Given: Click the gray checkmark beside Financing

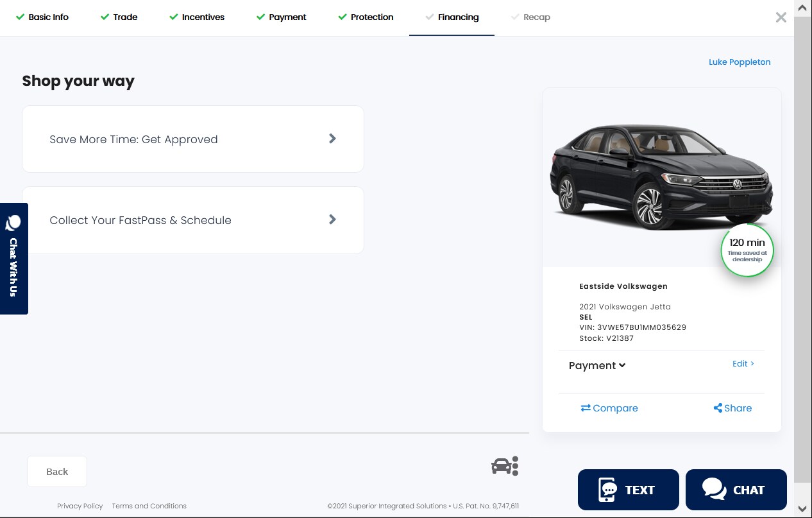Looking at the screenshot, I should [429, 17].
